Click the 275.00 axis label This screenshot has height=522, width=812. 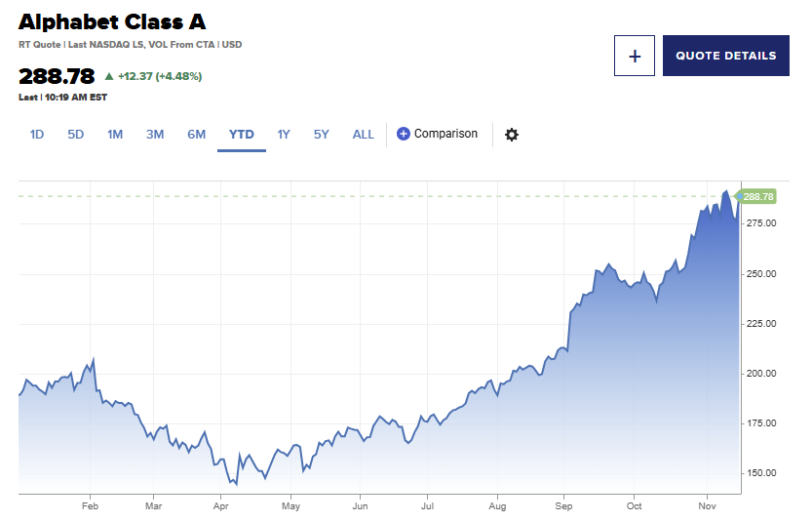[760, 223]
